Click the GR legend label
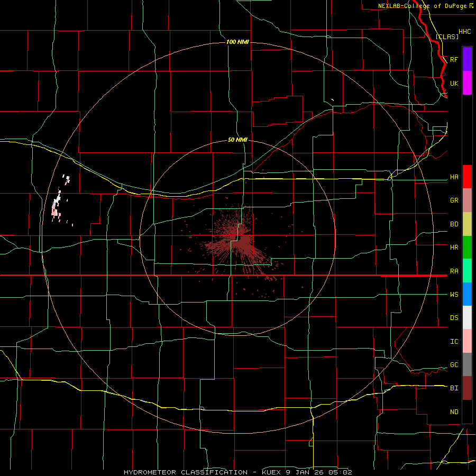The image size is (476, 476). pyautogui.click(x=454, y=200)
